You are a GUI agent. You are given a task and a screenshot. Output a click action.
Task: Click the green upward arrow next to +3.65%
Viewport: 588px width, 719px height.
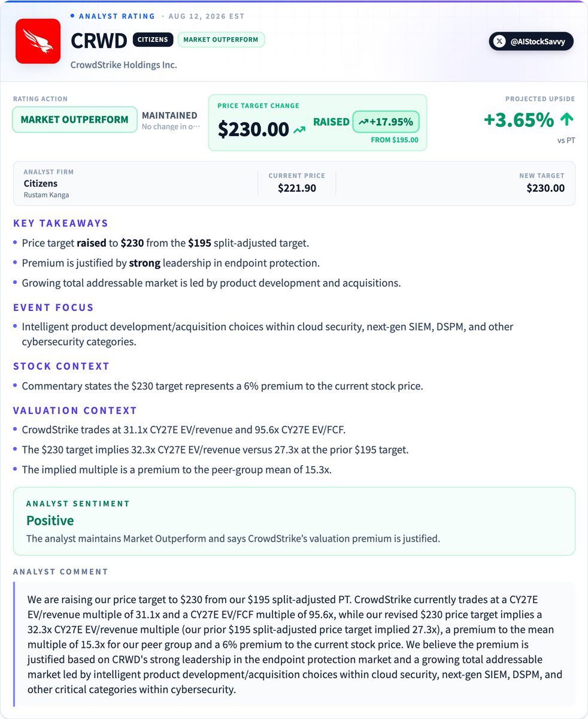pyautogui.click(x=566, y=120)
